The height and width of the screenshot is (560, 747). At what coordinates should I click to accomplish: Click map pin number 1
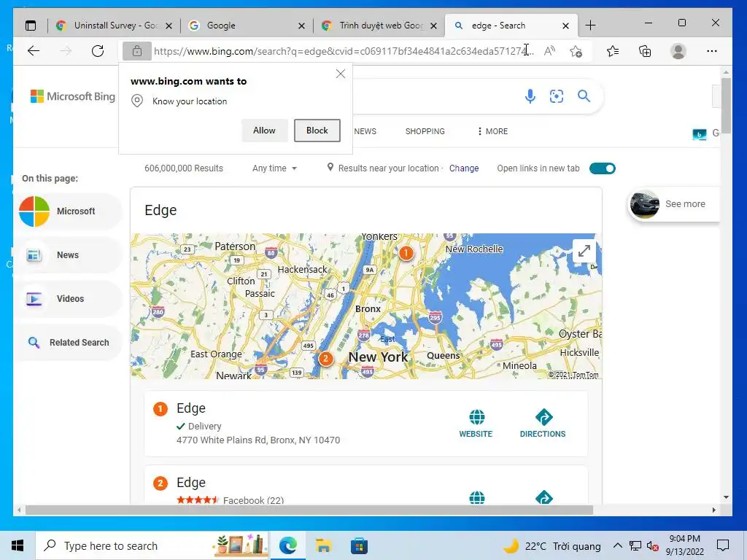coord(406,253)
